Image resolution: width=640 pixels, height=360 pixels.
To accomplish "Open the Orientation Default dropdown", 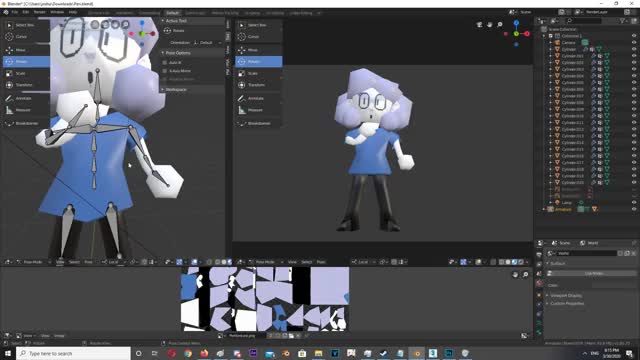I will tap(207, 42).
